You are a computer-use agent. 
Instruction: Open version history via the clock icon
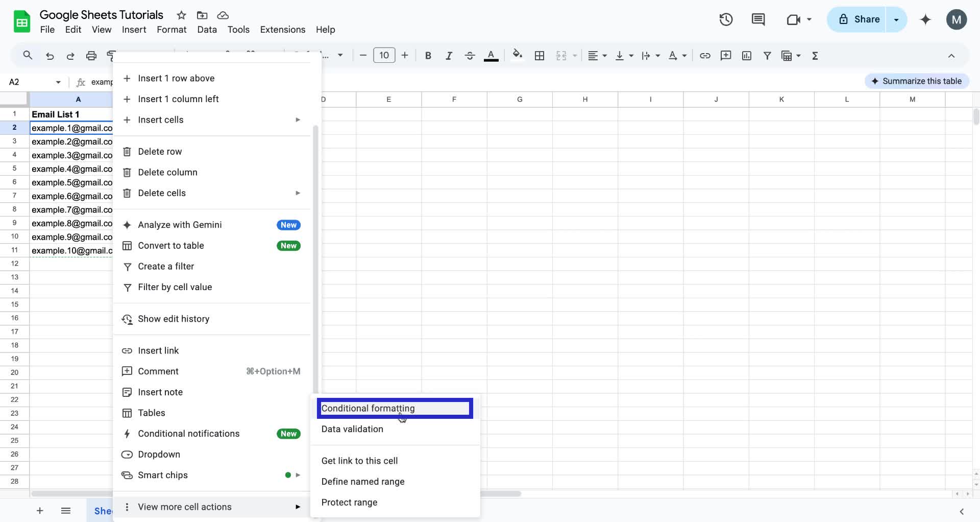pos(725,19)
